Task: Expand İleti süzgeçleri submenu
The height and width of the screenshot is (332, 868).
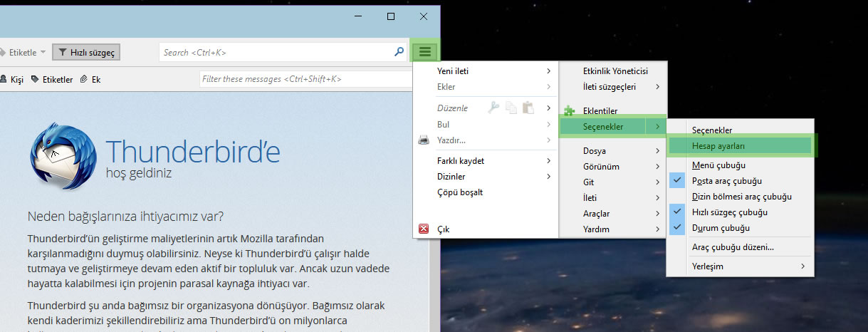Action: tap(613, 87)
